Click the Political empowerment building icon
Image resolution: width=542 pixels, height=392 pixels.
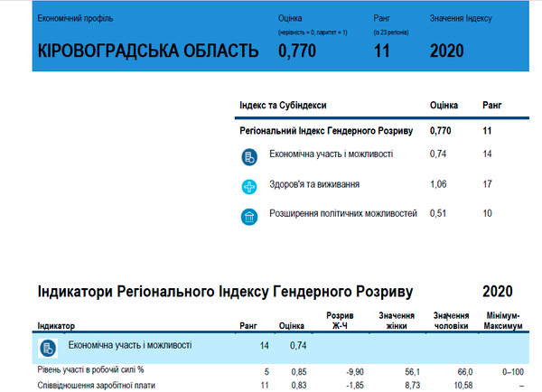[250, 218]
